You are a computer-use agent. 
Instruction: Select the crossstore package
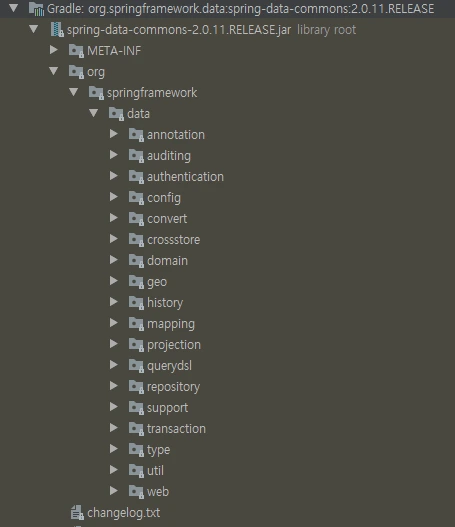(x=174, y=240)
